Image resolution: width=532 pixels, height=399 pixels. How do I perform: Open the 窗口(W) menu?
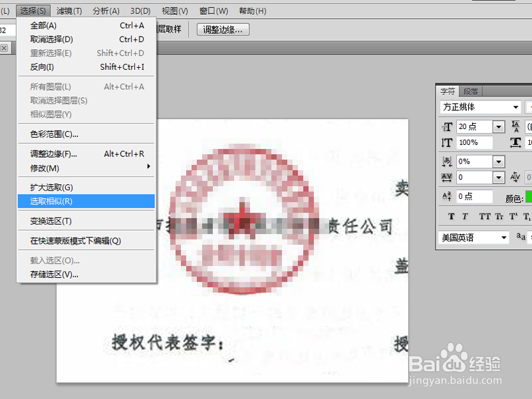click(213, 11)
